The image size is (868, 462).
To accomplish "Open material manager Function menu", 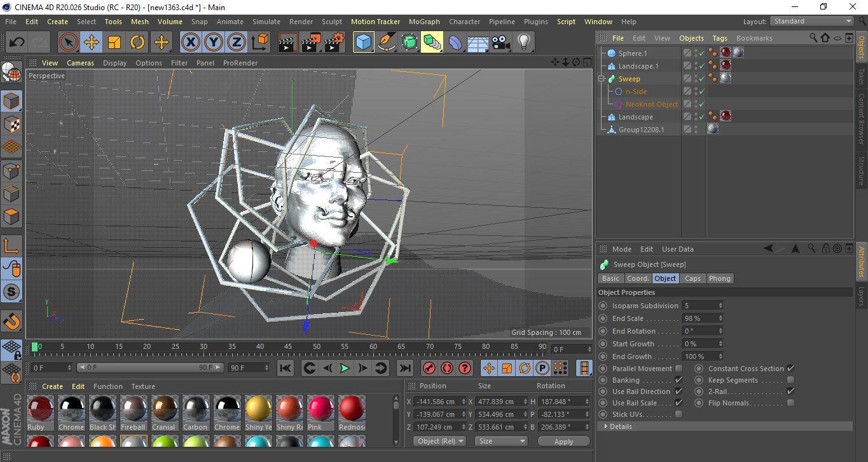I will pyautogui.click(x=108, y=386).
